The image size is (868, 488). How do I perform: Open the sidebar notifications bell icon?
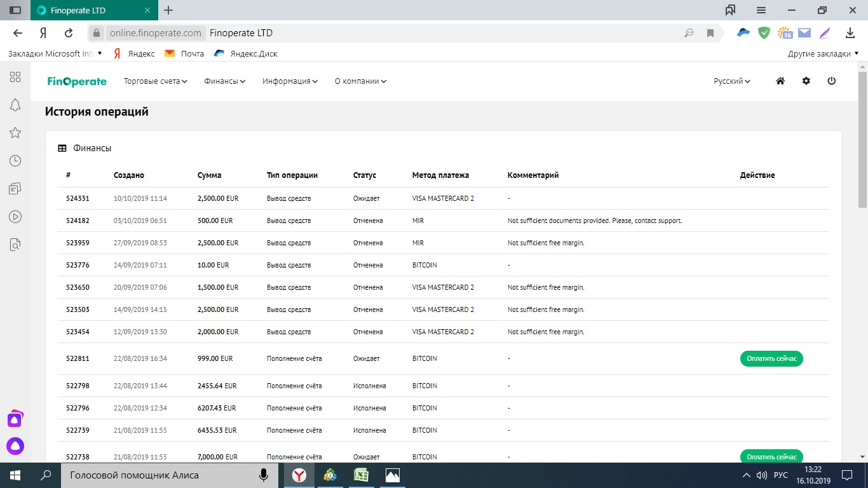pos(15,105)
